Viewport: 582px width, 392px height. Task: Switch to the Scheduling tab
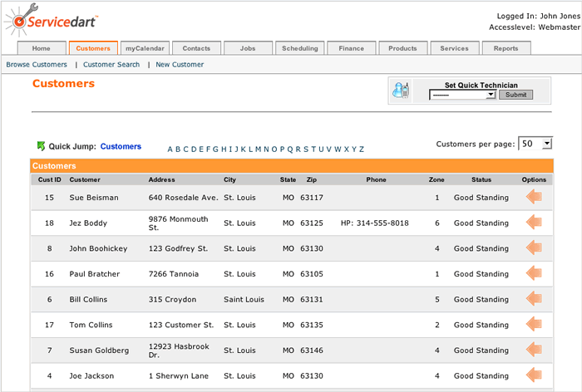tap(299, 48)
